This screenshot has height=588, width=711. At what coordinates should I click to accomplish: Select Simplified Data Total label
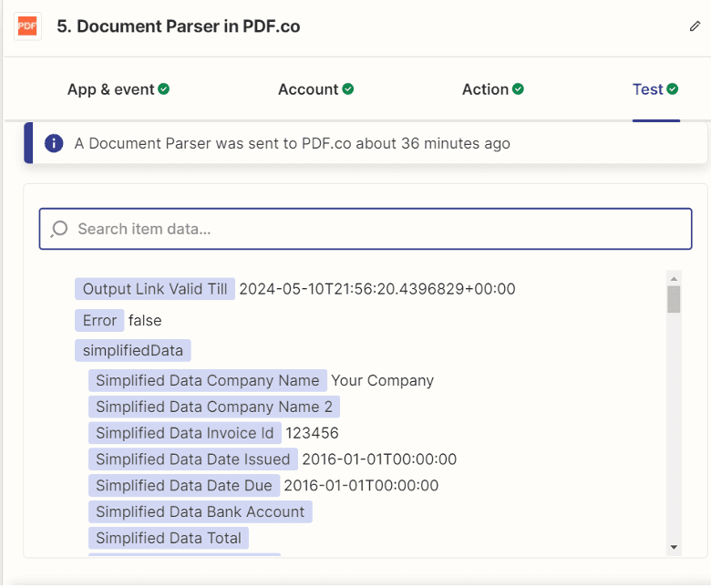click(169, 538)
